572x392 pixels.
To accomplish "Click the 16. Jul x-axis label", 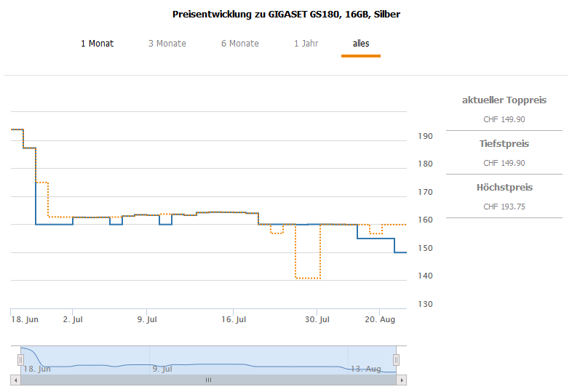I will (234, 319).
